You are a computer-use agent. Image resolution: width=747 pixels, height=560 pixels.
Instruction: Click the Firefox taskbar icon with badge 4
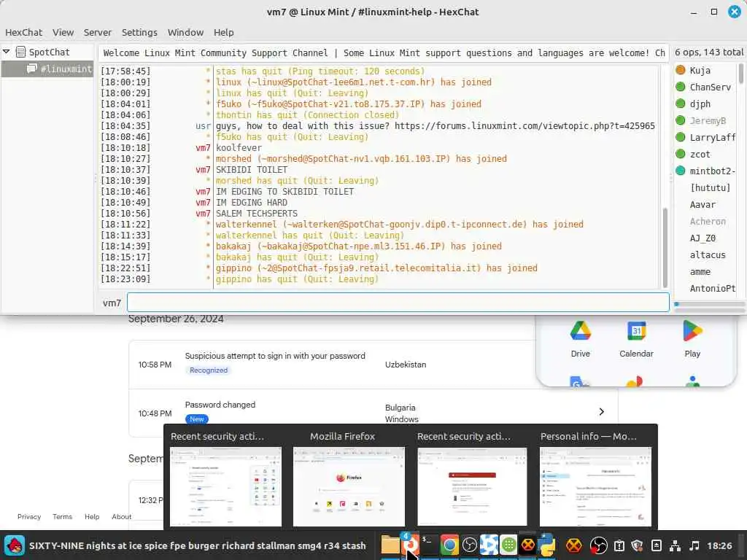(410, 545)
